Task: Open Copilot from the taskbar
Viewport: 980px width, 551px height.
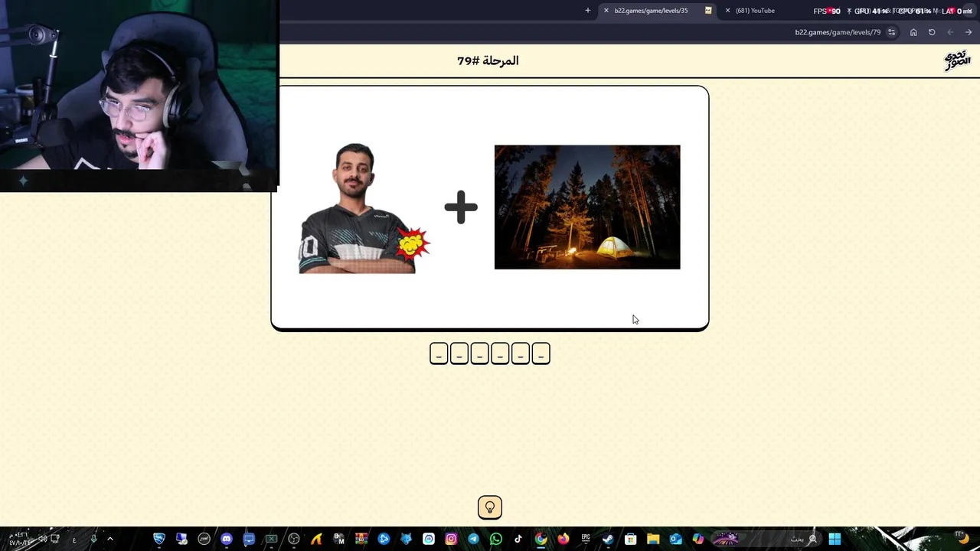Action: (x=698, y=539)
